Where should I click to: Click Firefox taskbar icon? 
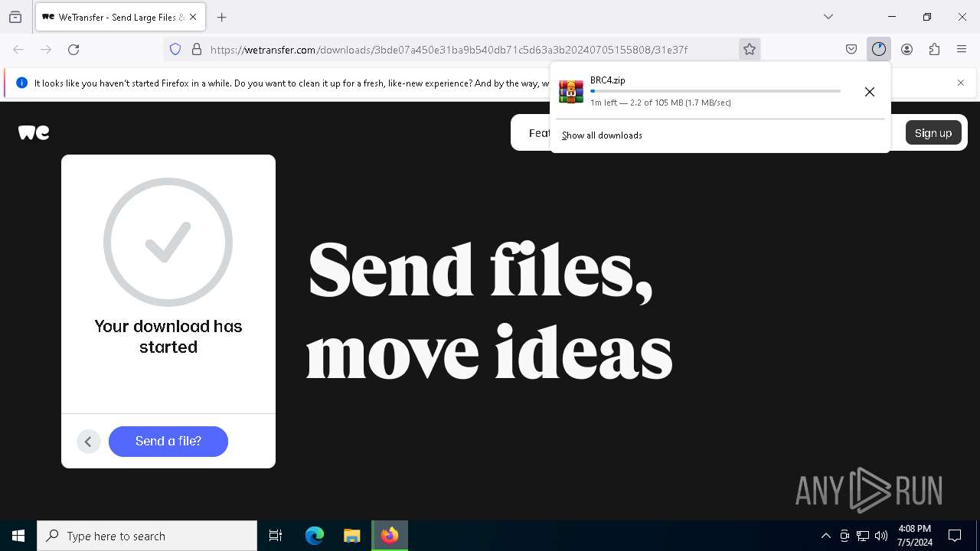coord(390,536)
